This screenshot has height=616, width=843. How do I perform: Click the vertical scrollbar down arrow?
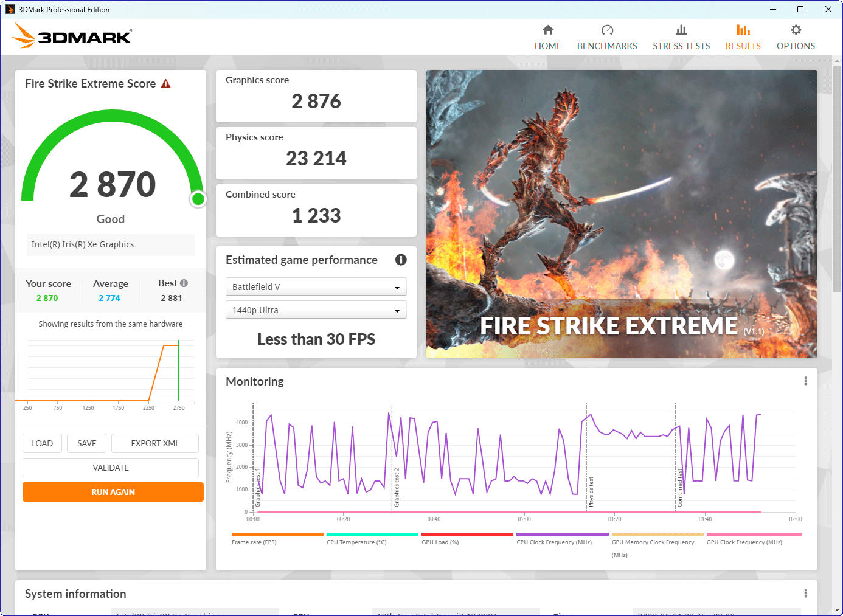pyautogui.click(x=837, y=610)
